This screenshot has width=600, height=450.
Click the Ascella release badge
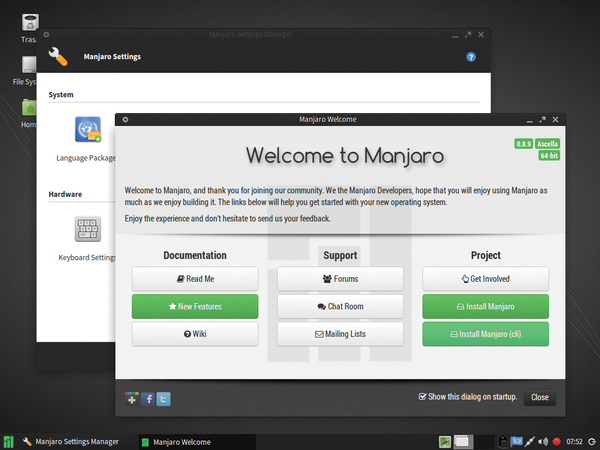click(547, 144)
